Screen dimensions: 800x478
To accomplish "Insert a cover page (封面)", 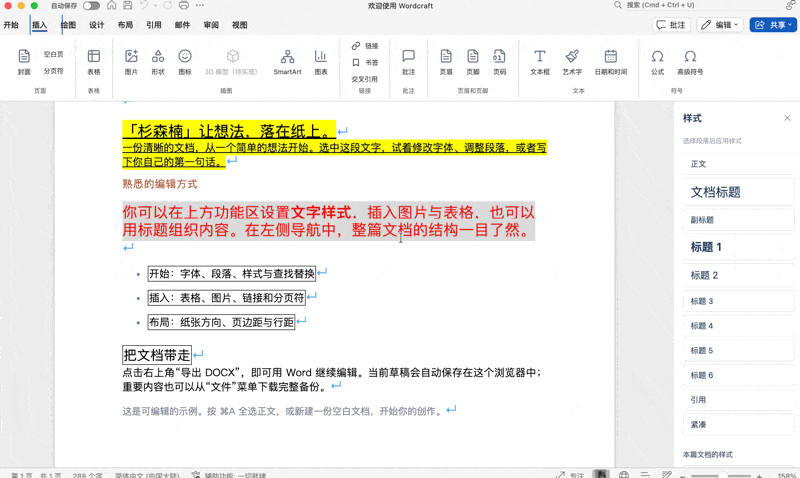I will click(x=24, y=62).
